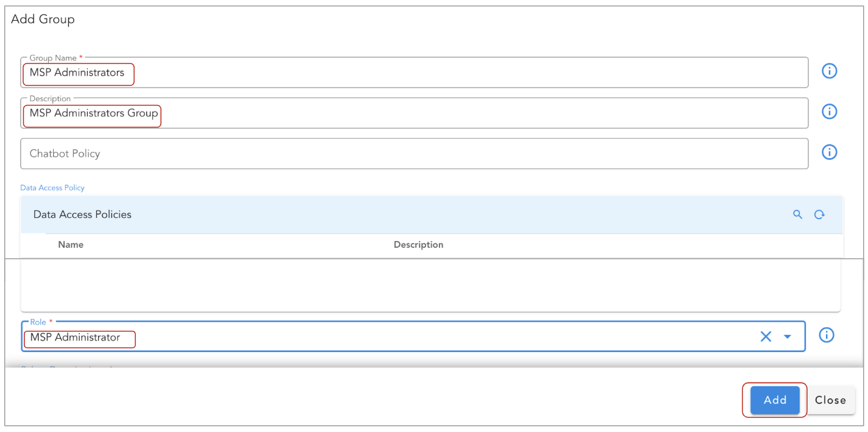Viewport: 868px width, 432px height.
Task: Click the magnifier icon in Data Access Policies
Action: (798, 214)
